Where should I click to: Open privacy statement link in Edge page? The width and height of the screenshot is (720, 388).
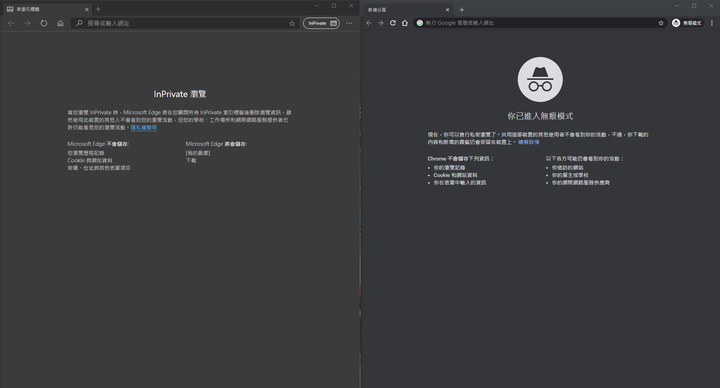[144, 128]
